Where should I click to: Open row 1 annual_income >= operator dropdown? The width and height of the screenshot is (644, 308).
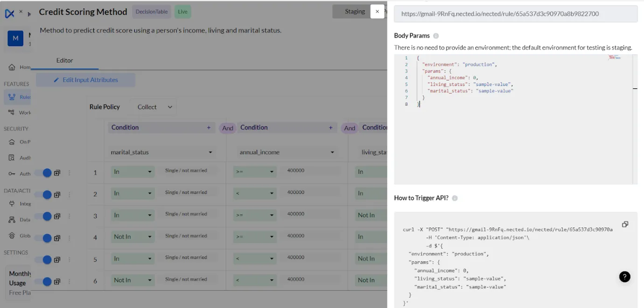click(x=254, y=172)
